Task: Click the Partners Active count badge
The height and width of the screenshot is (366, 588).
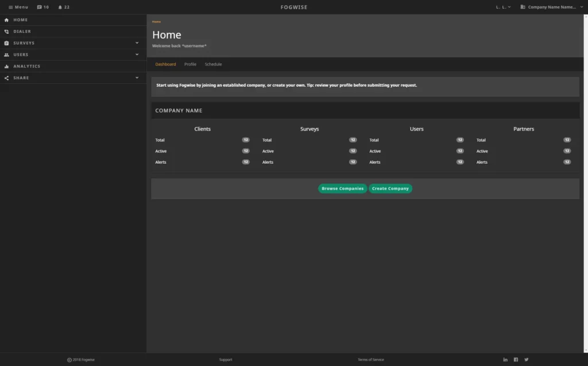Action: [x=567, y=151]
